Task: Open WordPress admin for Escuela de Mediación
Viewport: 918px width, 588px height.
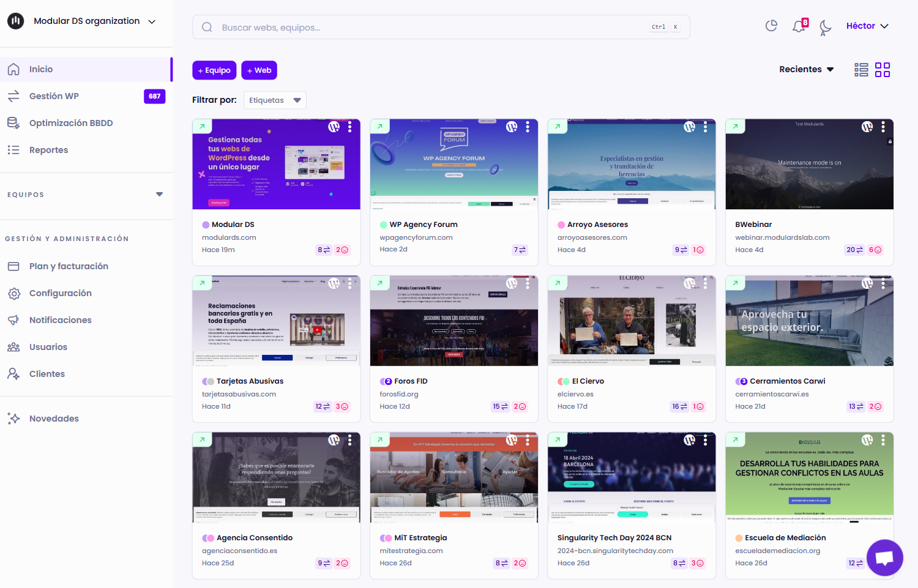Action: [867, 440]
